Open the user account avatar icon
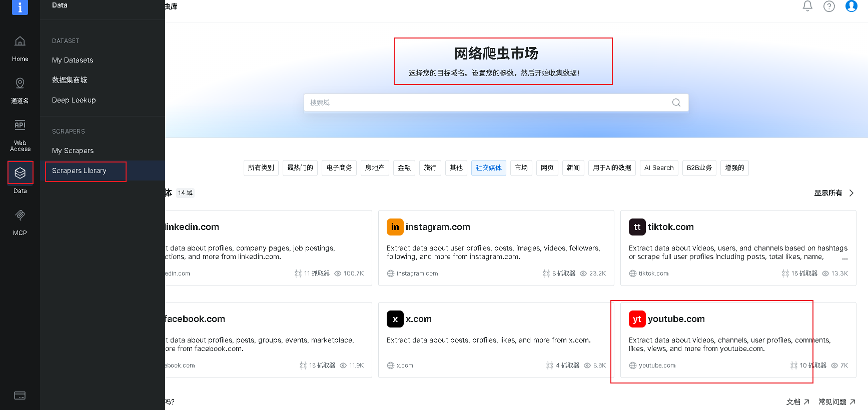The width and height of the screenshot is (868, 410). (x=851, y=6)
